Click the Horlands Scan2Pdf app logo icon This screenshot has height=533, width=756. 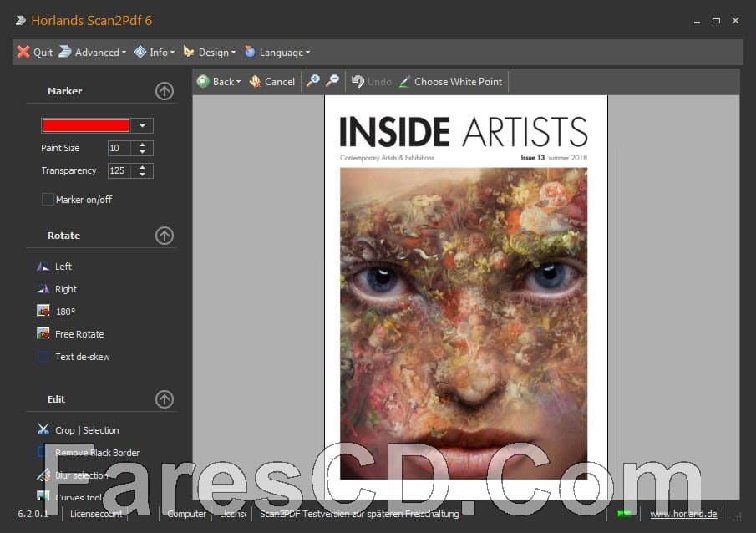20,20
